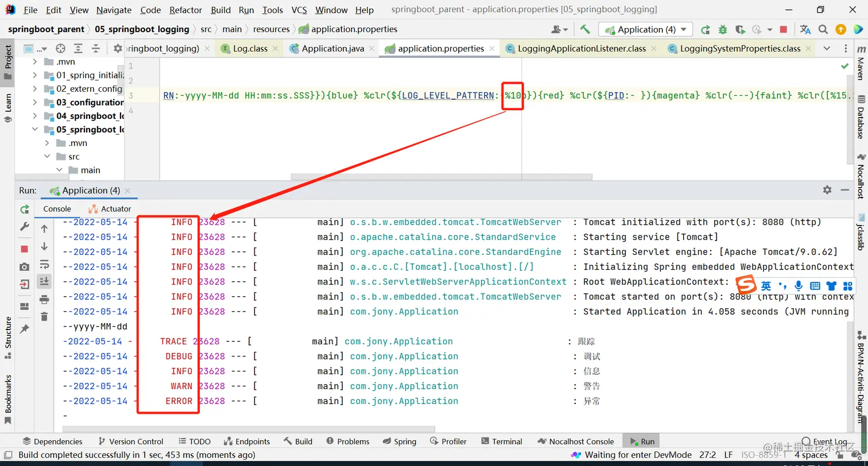868x466 pixels.
Task: Toggle the Bookmarks tool window stripe button
Action: 7,399
